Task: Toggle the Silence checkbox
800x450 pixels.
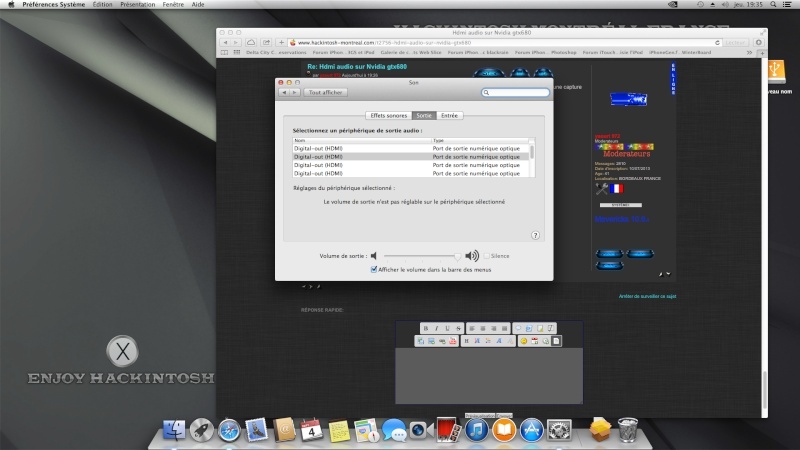Action: point(487,256)
